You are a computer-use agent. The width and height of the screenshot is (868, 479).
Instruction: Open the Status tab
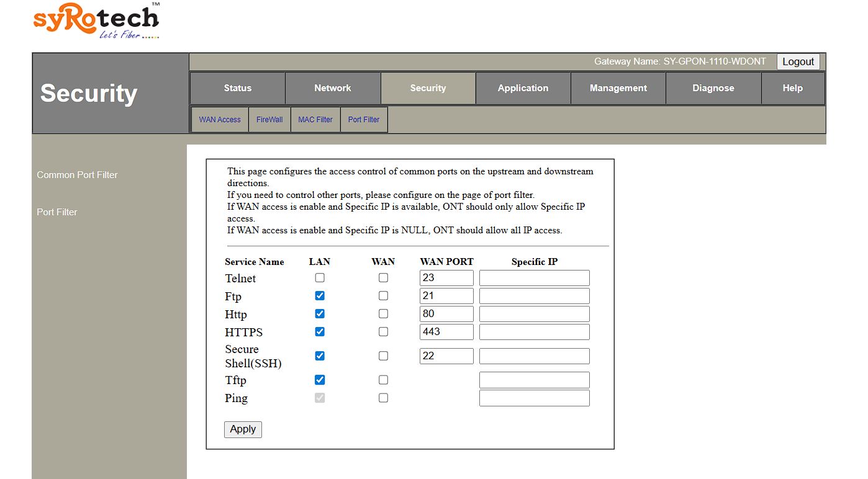click(237, 88)
